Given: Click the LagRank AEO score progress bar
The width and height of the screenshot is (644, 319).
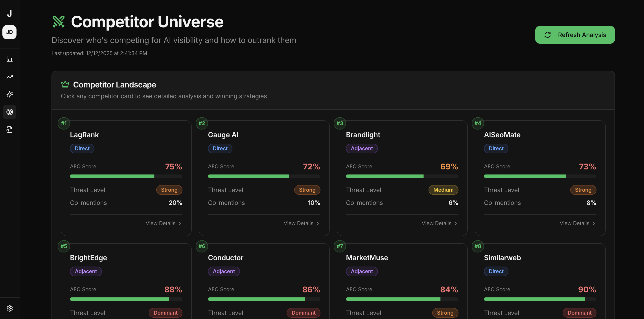Looking at the screenshot, I should (x=126, y=176).
